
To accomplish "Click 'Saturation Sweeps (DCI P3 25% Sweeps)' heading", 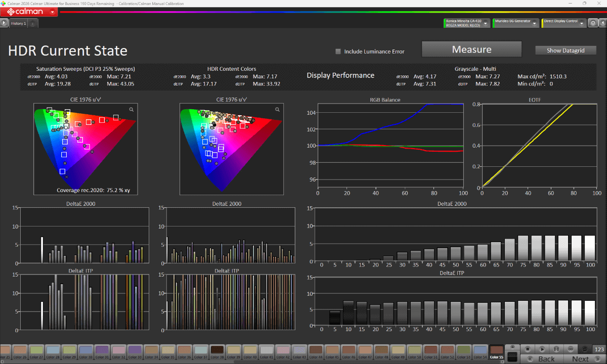I will [85, 69].
